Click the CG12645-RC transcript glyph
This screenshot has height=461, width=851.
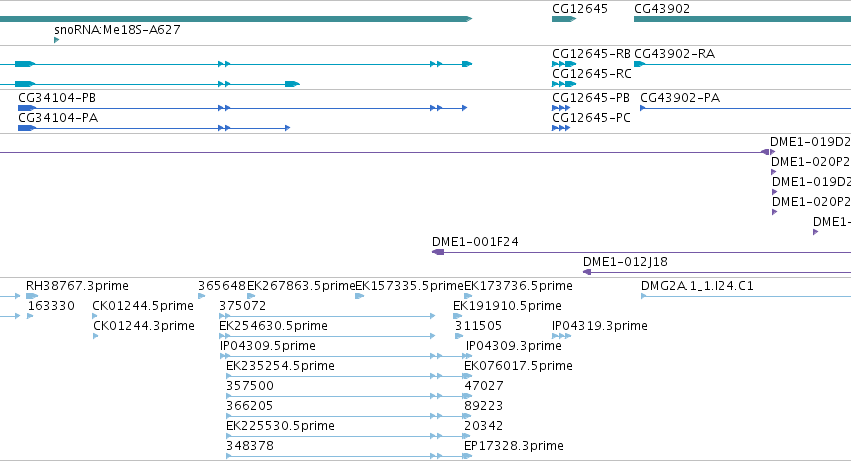pos(564,84)
